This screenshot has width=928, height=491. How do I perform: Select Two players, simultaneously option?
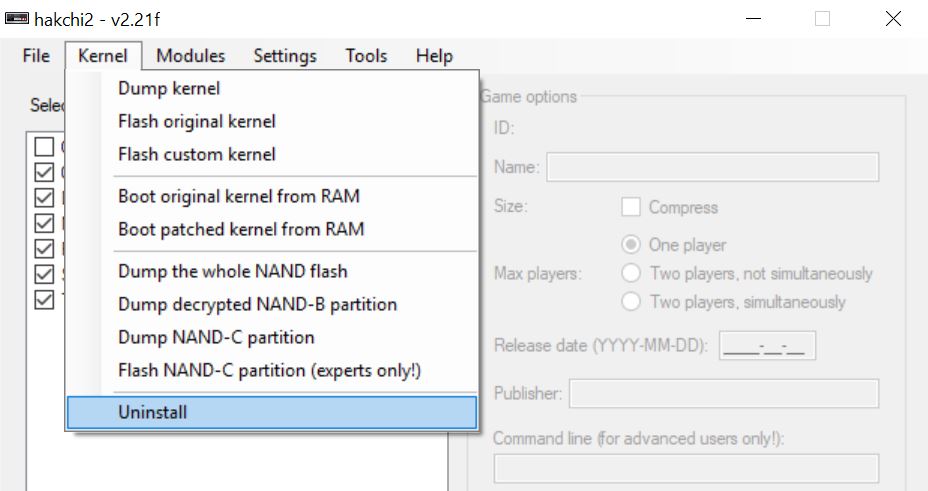(x=631, y=301)
